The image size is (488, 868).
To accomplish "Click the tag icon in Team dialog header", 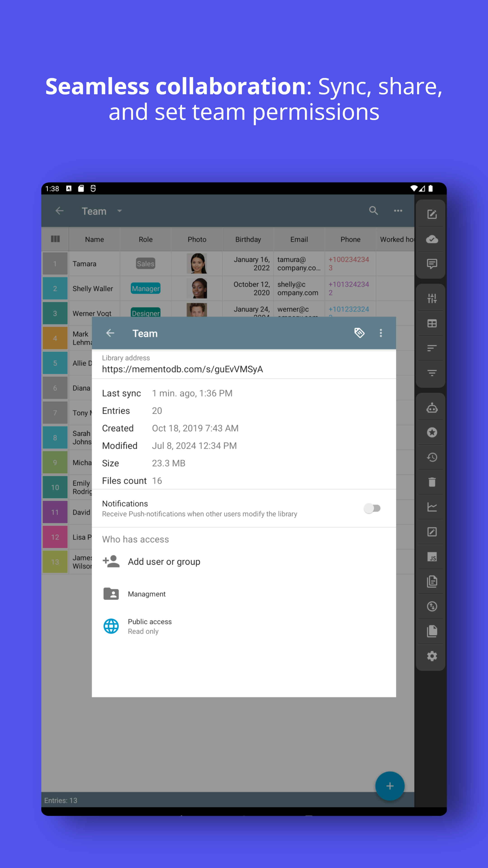I will pos(359,333).
